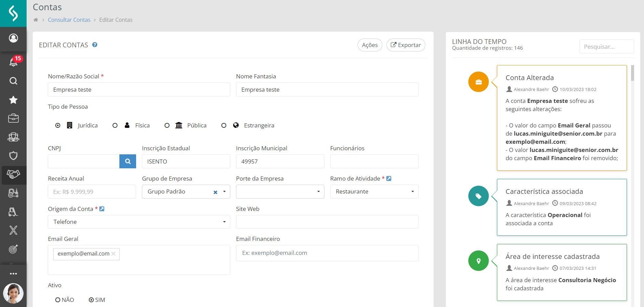Click the help icon beside Editar Contas
This screenshot has width=644, height=307.
click(x=95, y=45)
